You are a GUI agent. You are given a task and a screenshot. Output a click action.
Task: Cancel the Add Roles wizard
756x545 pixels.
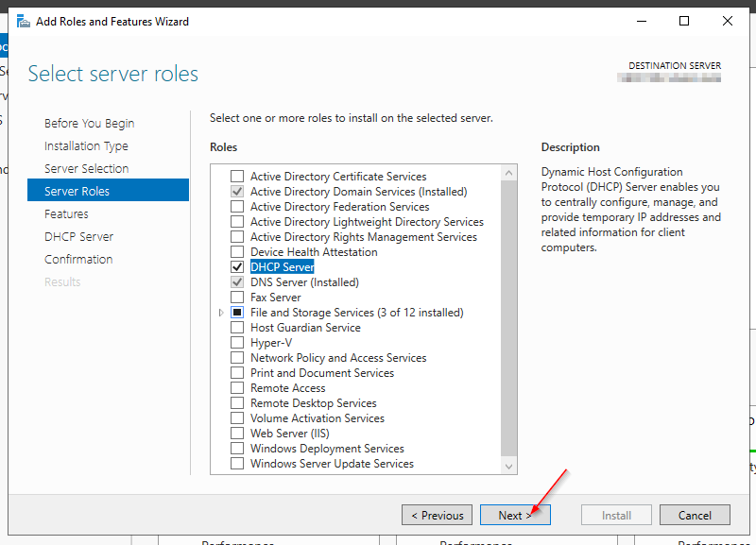pyautogui.click(x=695, y=515)
